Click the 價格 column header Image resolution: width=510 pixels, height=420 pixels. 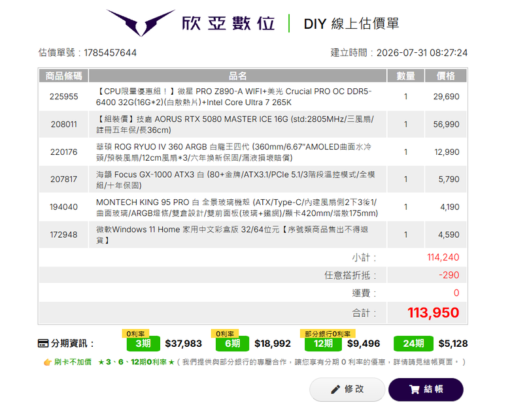tap(446, 76)
